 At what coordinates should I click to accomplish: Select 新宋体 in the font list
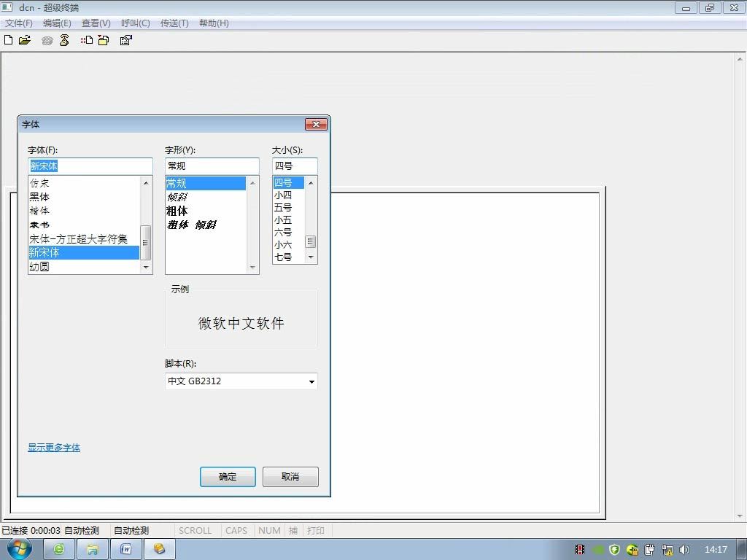[x=84, y=252]
